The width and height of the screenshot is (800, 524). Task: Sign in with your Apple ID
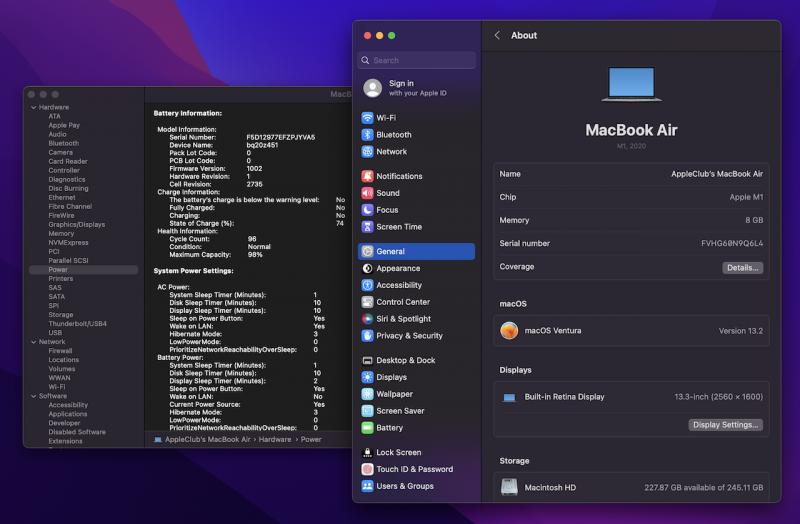click(417, 88)
